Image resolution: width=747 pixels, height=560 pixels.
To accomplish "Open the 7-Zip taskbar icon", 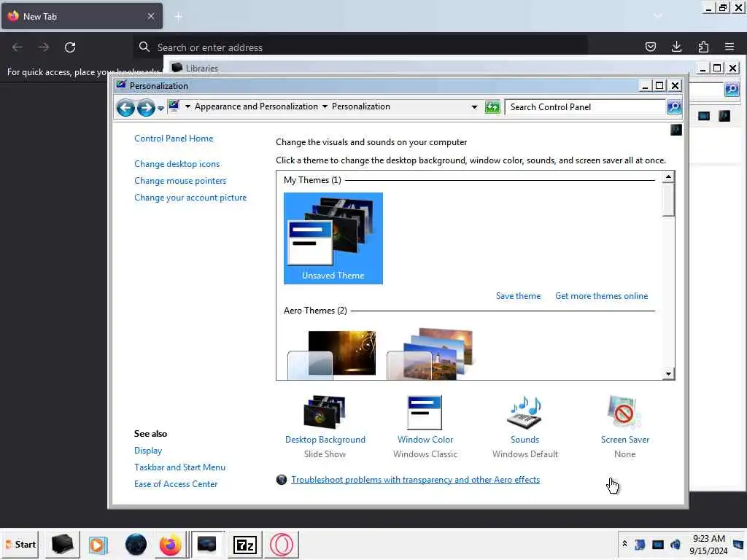I will click(x=245, y=545).
